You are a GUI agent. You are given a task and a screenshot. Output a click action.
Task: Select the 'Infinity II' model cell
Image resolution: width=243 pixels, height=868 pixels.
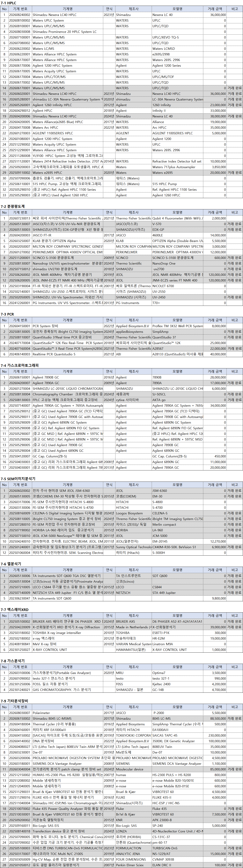click(x=177, y=111)
